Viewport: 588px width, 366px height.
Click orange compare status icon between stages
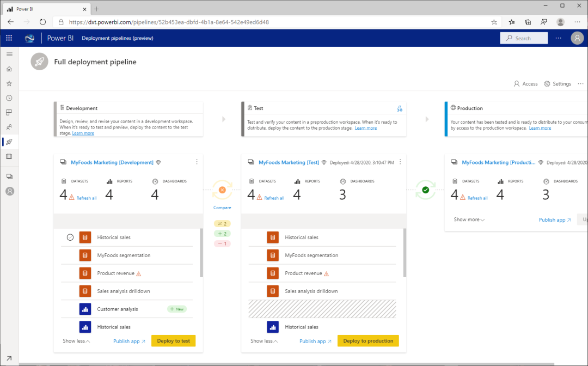click(222, 190)
